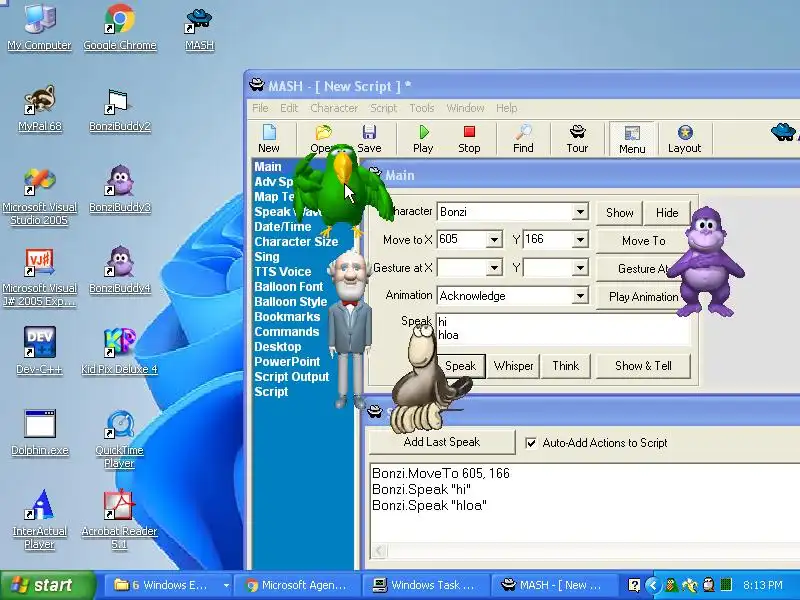
Task: Click New script toolbar button
Action: coord(269,139)
